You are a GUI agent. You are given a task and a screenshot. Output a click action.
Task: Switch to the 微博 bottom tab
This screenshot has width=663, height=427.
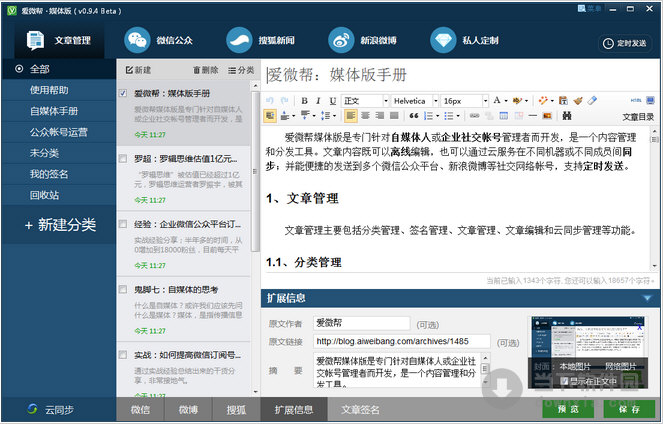188,410
